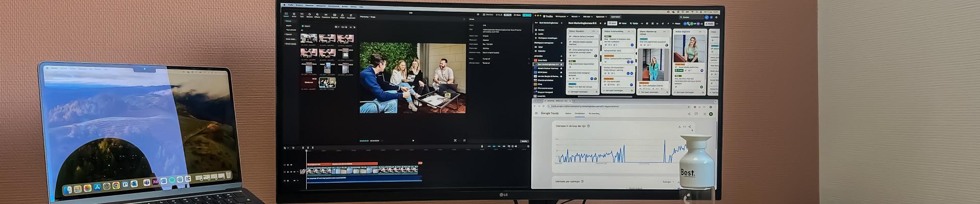Switch to the Bord view in Trello

pos(612,23)
